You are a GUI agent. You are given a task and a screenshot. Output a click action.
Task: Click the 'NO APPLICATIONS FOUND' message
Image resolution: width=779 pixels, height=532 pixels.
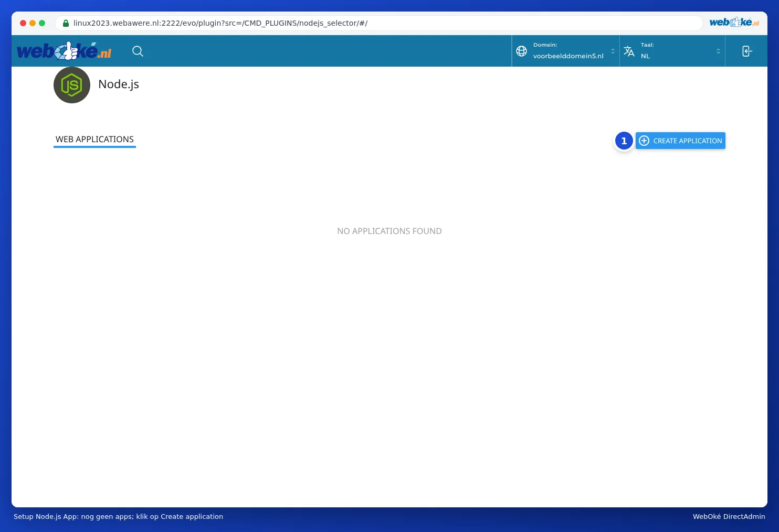click(x=389, y=231)
